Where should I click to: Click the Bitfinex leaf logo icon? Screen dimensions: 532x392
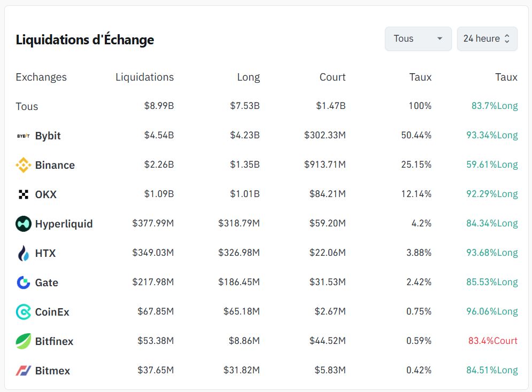tap(24, 342)
